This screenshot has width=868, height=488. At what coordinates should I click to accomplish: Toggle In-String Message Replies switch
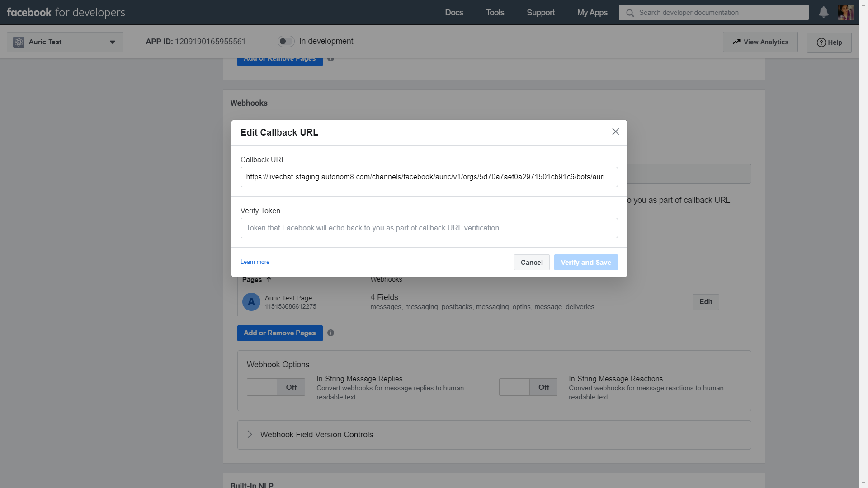click(276, 387)
